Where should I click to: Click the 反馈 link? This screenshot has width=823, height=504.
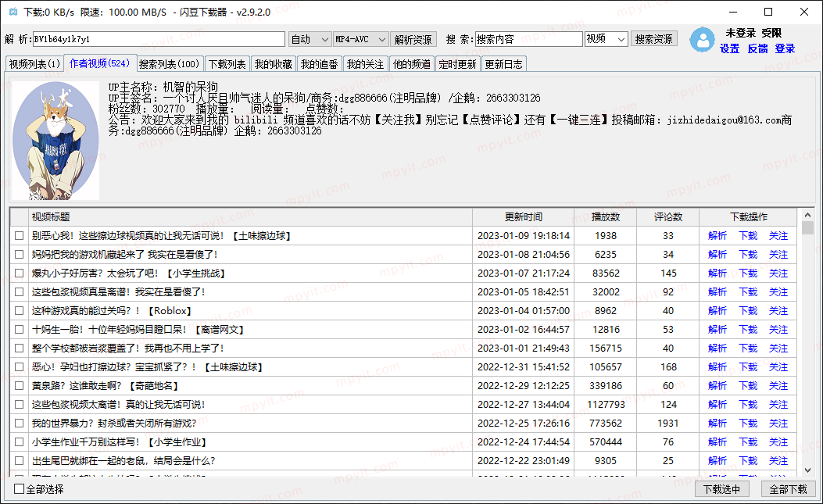(758, 48)
